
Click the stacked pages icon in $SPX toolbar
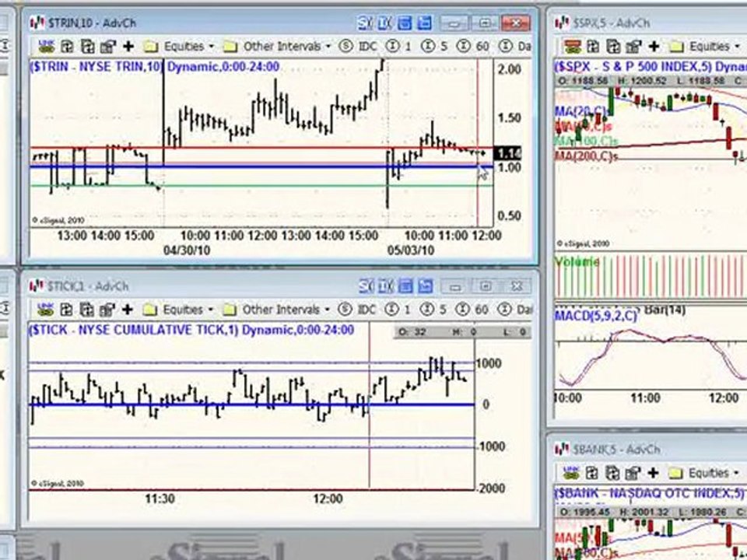coord(613,46)
